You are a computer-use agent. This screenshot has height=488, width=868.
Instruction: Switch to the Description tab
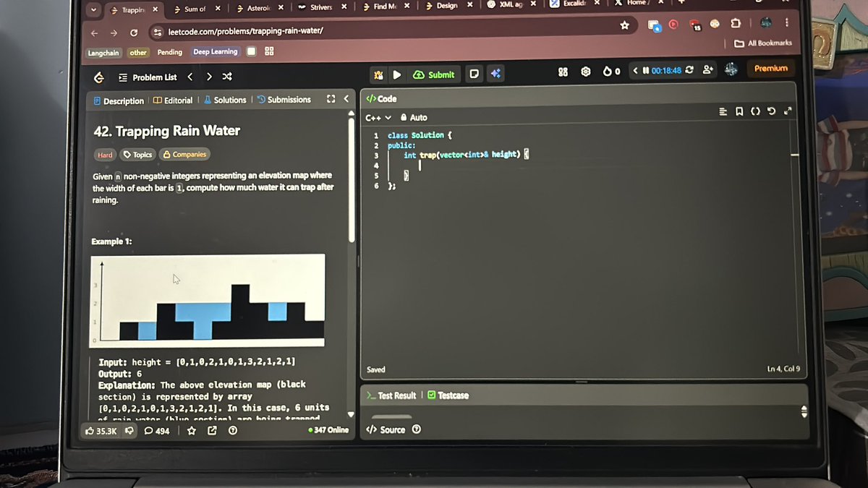pyautogui.click(x=119, y=101)
